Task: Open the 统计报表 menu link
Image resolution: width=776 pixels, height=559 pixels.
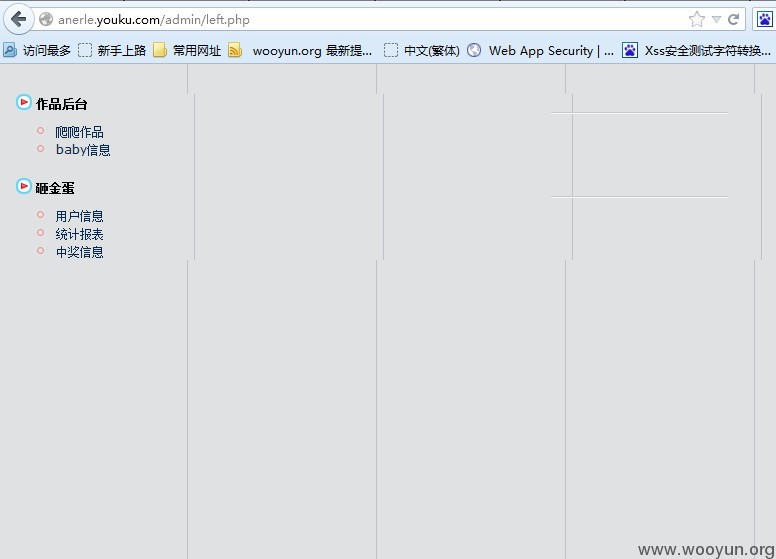Action: click(79, 234)
